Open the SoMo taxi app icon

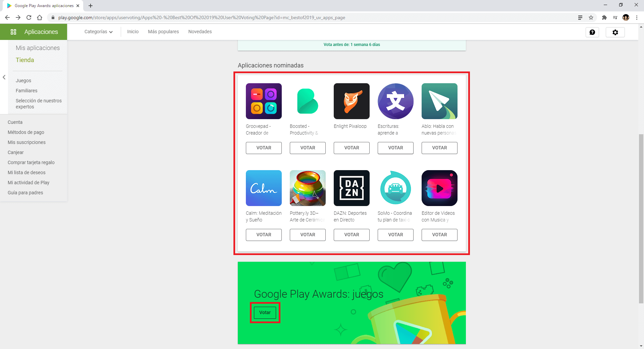tap(395, 188)
